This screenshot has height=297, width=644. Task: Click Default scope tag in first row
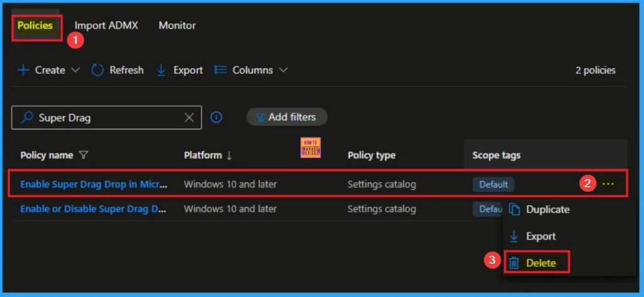[493, 184]
